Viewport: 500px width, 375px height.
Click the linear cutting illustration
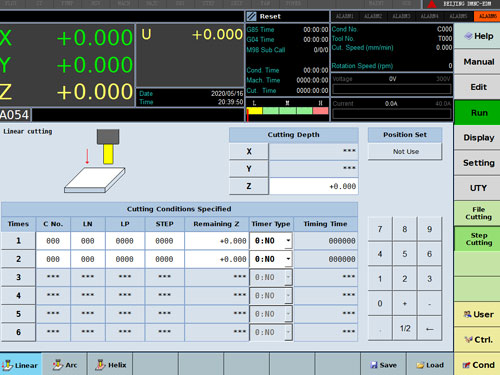[95, 161]
